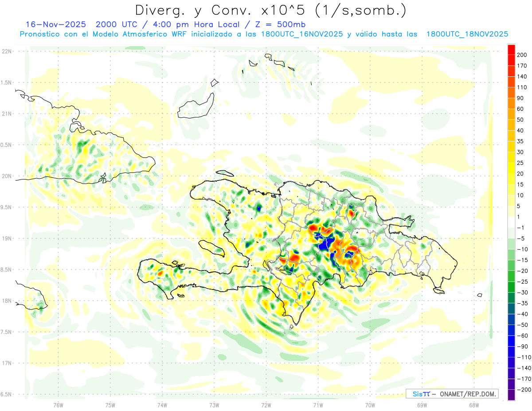Select the swatch between 60 and 90
This screenshot has width=532, height=411.
[x=511, y=104]
